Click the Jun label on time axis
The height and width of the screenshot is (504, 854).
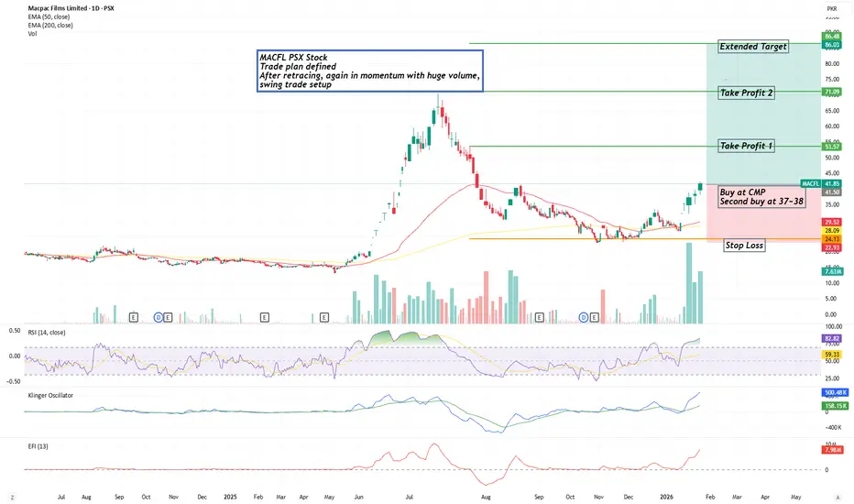358,497
